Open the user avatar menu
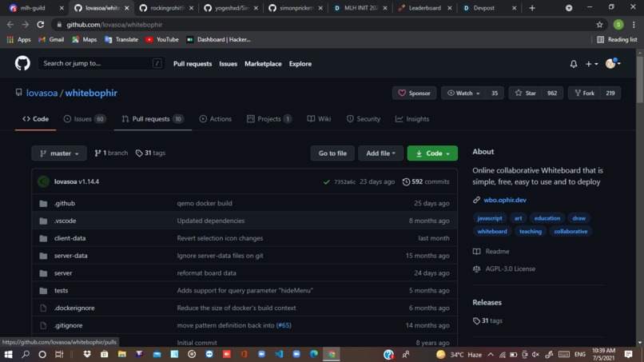This screenshot has width=644, height=362. pos(613,63)
